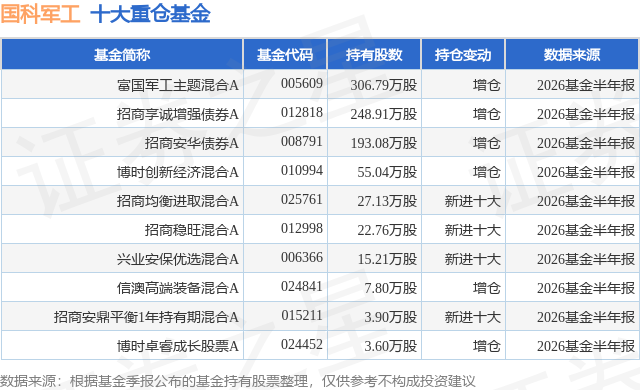The width and height of the screenshot is (640, 390).
Task: Click fund code 005609
Action: pyautogui.click(x=302, y=83)
